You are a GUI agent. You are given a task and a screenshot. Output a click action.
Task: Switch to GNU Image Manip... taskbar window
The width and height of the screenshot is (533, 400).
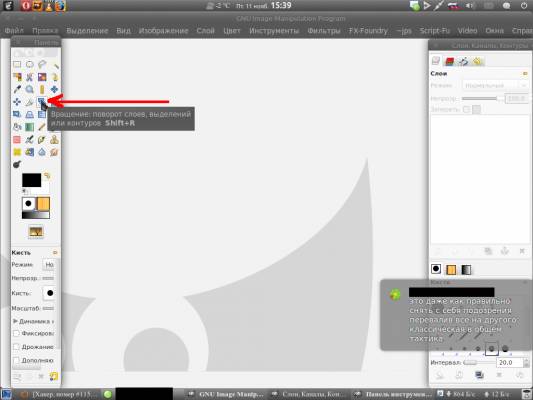click(227, 394)
